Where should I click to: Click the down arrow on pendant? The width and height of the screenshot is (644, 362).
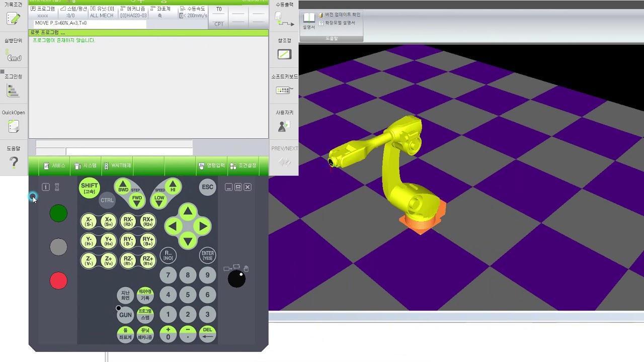188,241
